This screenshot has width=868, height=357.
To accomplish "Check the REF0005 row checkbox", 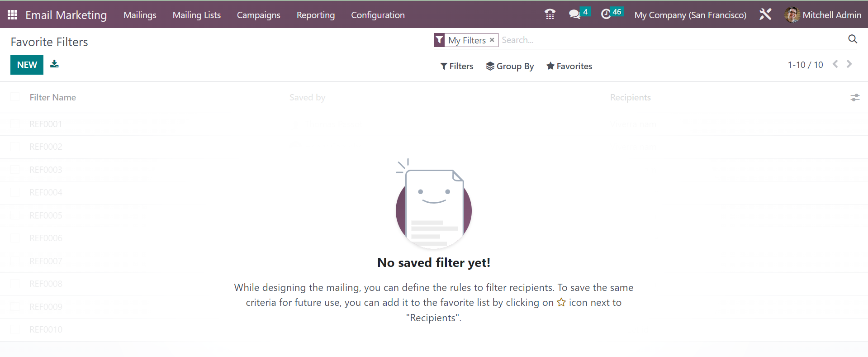I will click(x=15, y=215).
